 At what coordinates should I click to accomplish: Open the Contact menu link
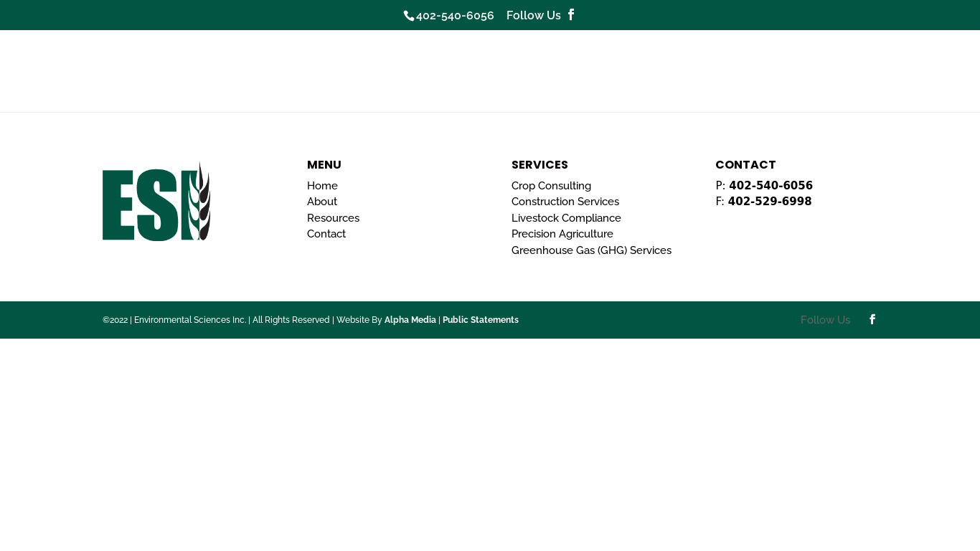click(326, 234)
